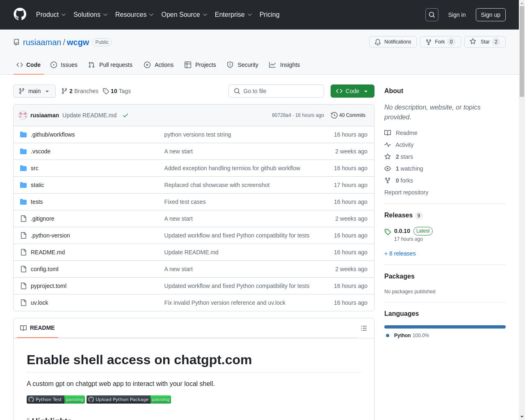Click the rusiaaman avatar in commit row
This screenshot has height=420, width=525.
click(x=23, y=115)
